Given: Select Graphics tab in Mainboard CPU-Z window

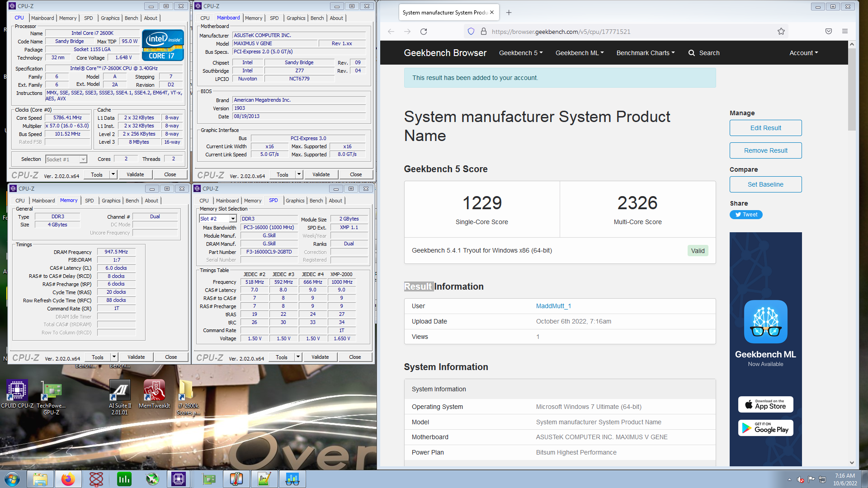Looking at the screenshot, I should 296,18.
